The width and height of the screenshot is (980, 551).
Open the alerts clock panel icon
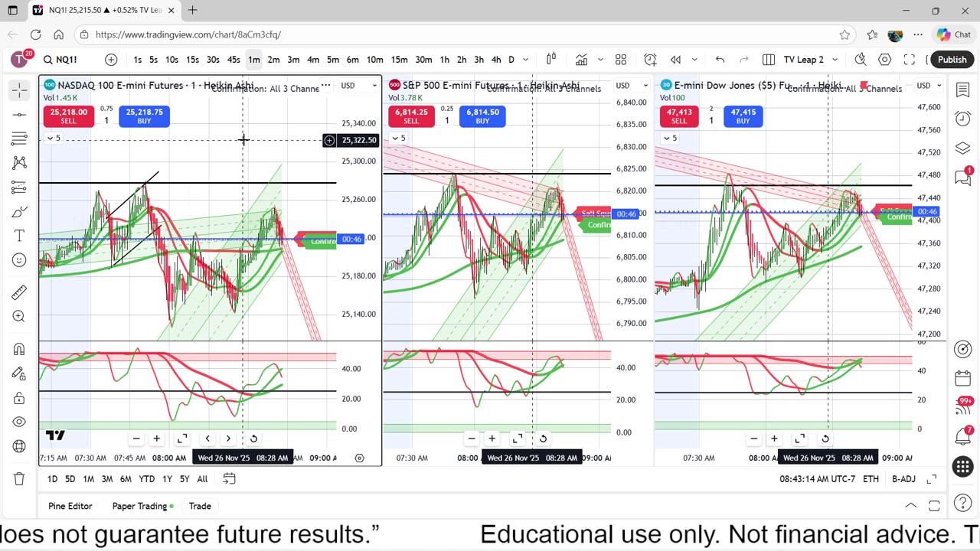pos(963,119)
